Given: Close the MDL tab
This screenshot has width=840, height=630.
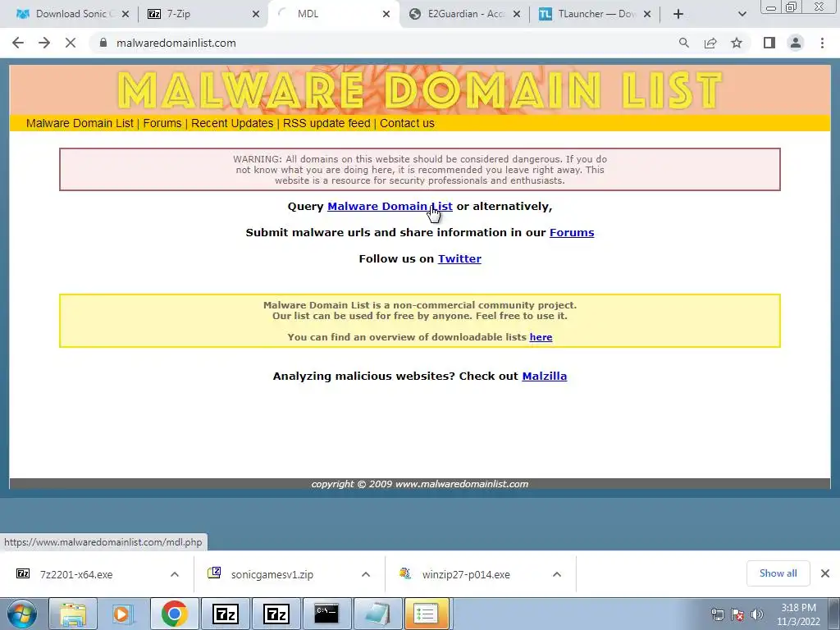Looking at the screenshot, I should 386,14.
